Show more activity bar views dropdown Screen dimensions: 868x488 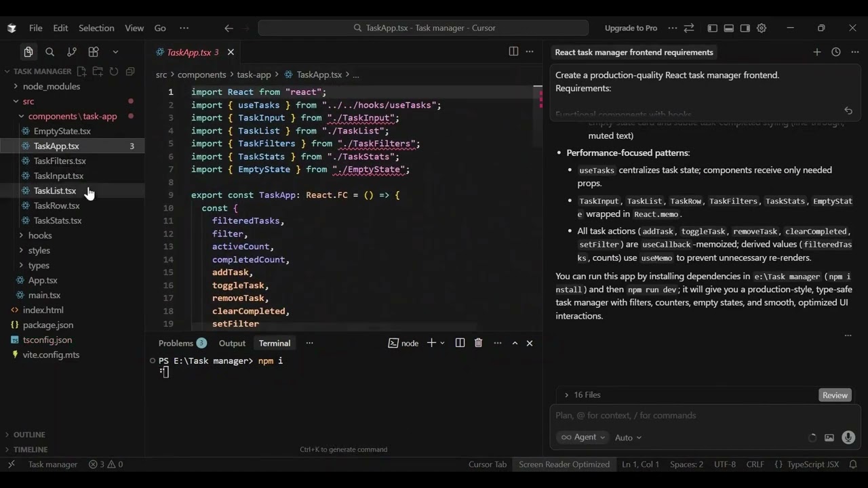(x=115, y=52)
